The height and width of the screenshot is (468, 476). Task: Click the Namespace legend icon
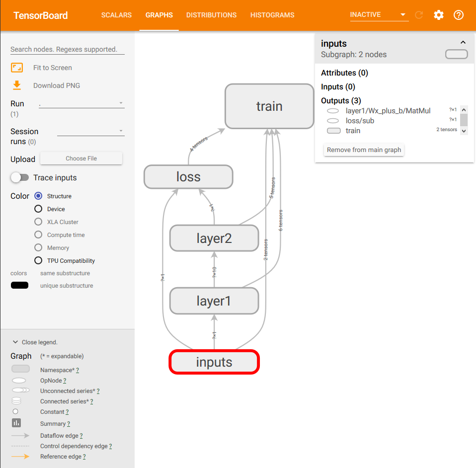20,369
